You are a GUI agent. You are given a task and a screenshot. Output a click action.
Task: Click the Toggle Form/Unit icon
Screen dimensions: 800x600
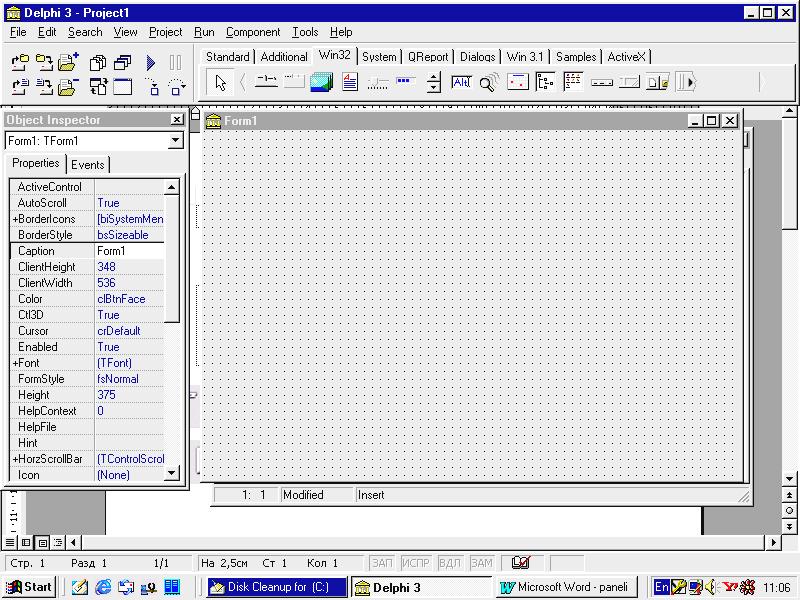click(x=97, y=87)
